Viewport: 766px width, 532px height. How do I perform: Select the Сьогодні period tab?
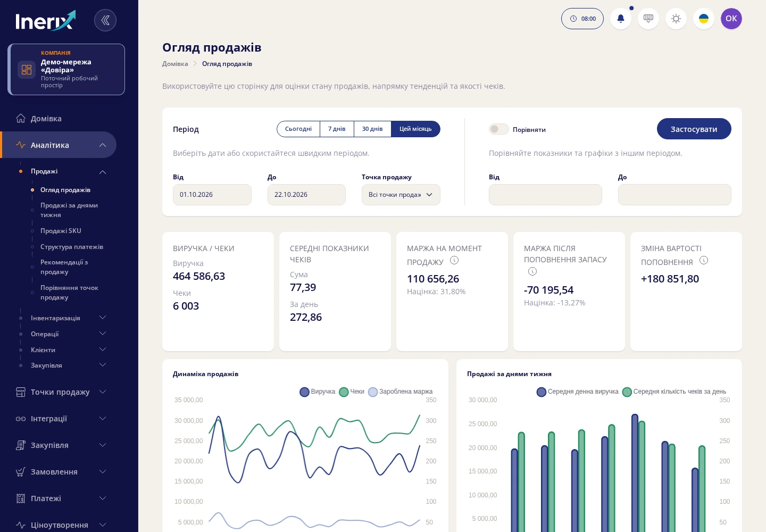point(298,129)
